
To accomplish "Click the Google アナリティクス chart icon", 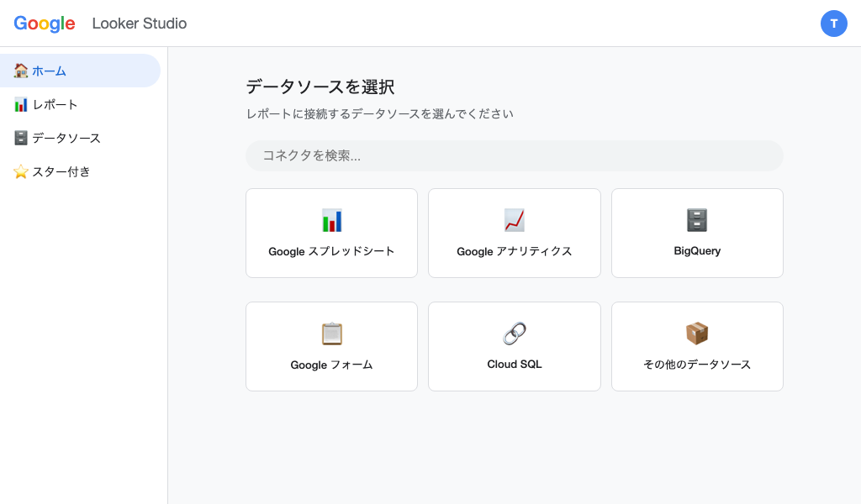I will click(x=514, y=220).
